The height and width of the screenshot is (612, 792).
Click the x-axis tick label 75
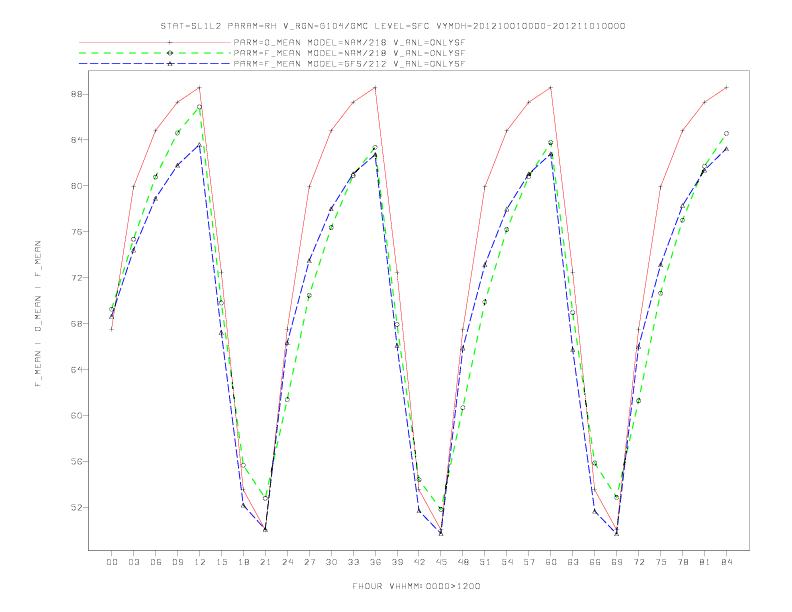point(661,562)
